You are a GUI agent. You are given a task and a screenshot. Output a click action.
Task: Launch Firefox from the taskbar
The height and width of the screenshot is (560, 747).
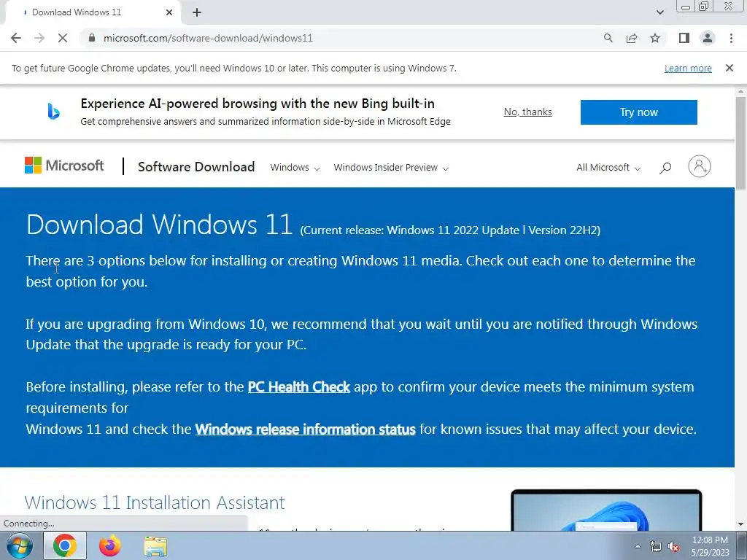pos(110,545)
